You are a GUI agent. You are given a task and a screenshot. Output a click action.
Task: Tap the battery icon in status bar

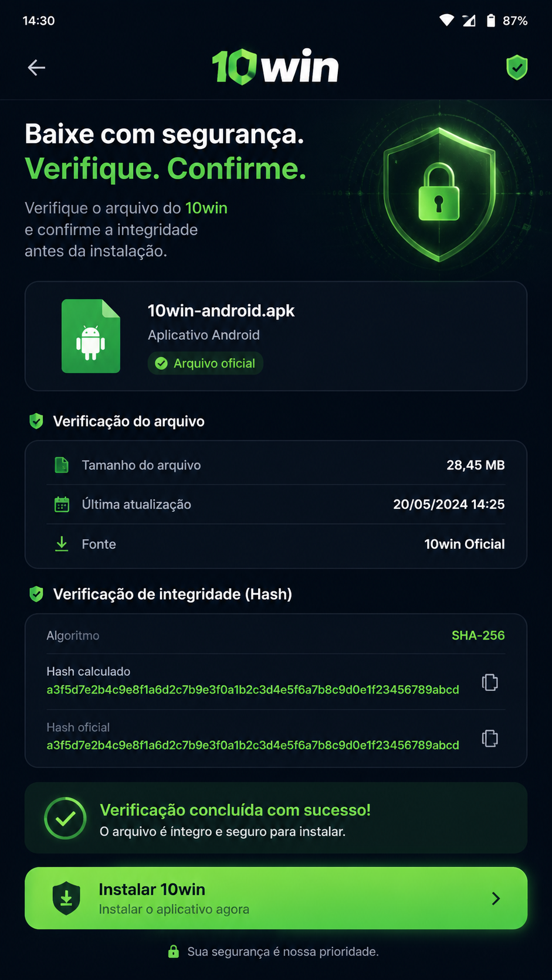(x=491, y=21)
